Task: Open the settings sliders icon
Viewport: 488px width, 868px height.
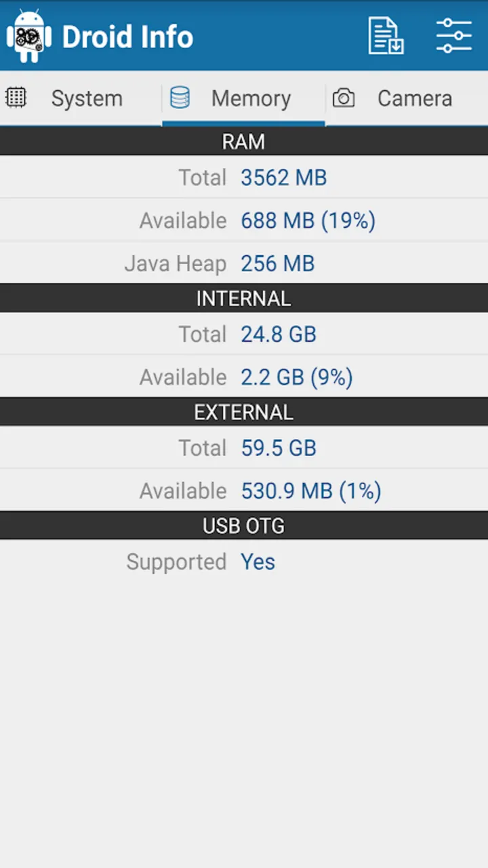Action: click(x=453, y=36)
